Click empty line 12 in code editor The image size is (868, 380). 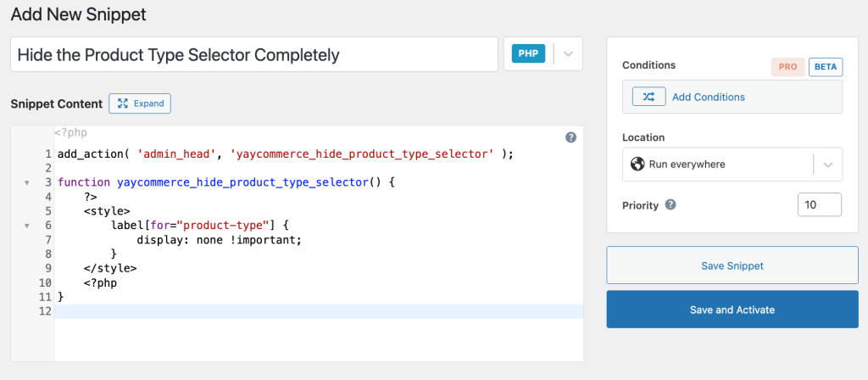[x=319, y=311]
